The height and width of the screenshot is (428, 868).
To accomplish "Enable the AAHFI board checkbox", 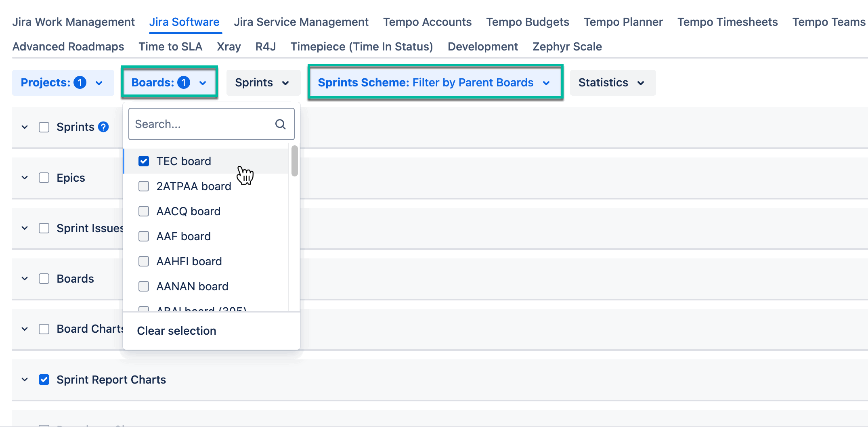I will [x=144, y=261].
